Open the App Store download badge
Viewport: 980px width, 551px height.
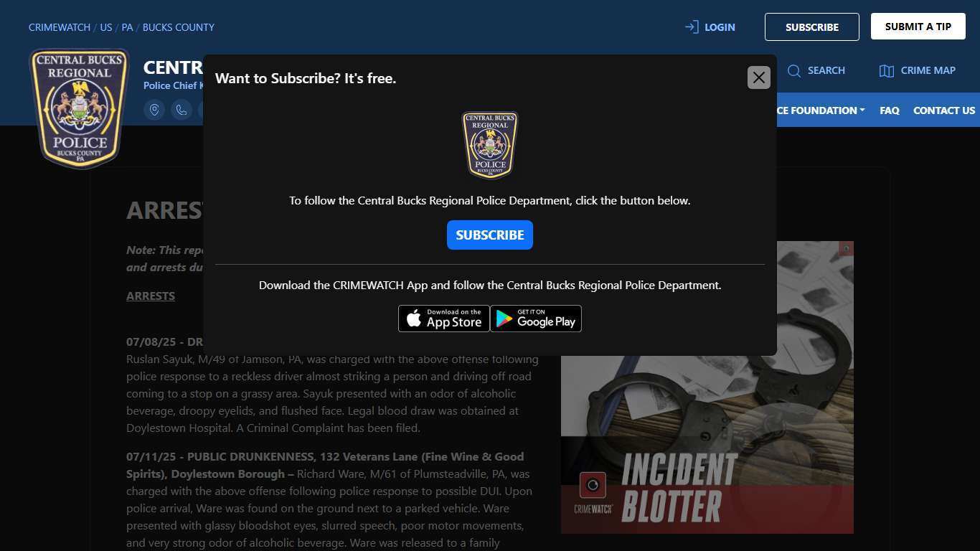click(x=443, y=319)
